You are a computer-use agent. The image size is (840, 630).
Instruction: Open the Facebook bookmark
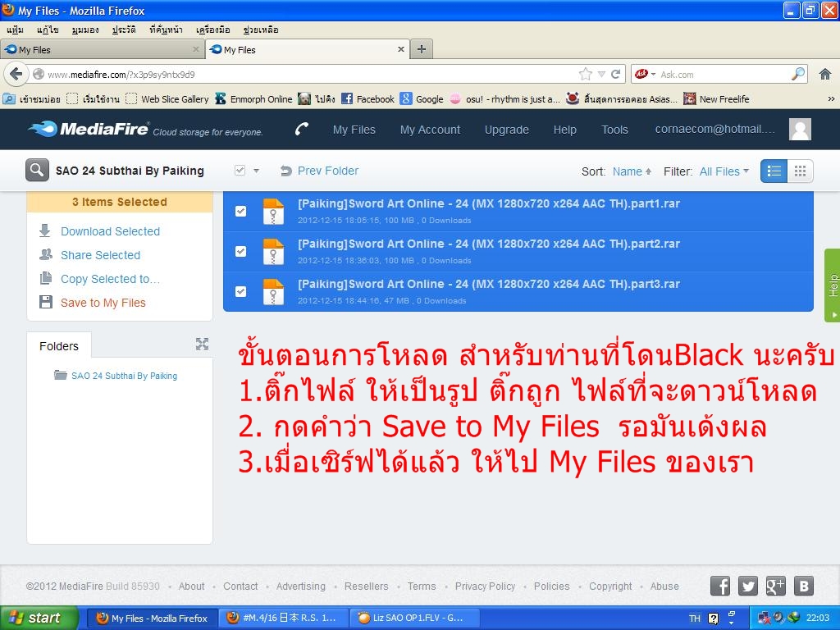click(368, 98)
